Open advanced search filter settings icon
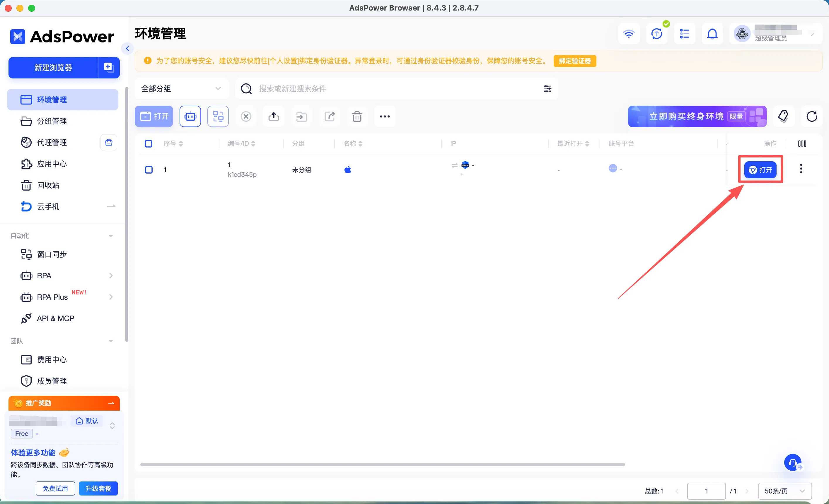The height and width of the screenshot is (504, 829). pyautogui.click(x=547, y=89)
